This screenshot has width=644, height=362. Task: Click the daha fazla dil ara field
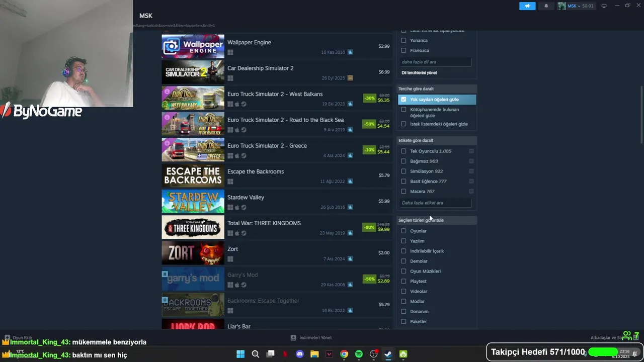click(436, 62)
